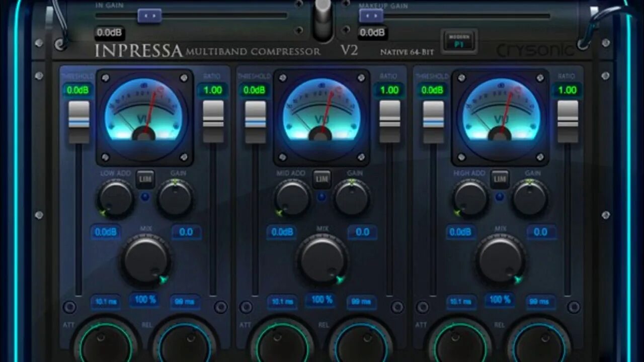The height and width of the screenshot is (362, 644).
Task: Click the Mid band release 99 ms value
Action: pyautogui.click(x=361, y=302)
